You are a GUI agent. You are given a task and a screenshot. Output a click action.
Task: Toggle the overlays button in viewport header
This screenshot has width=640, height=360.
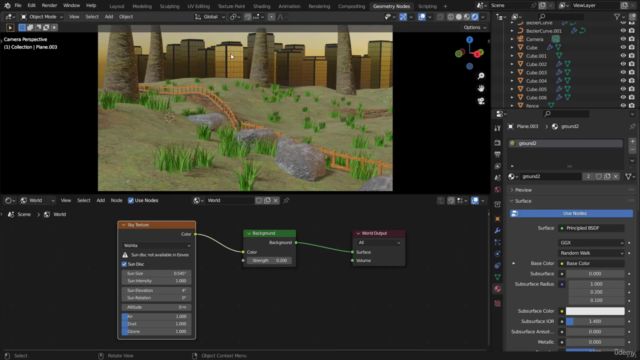click(422, 17)
